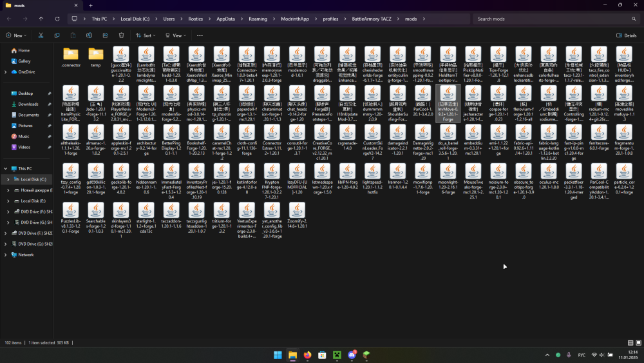Toggle the Details pane button
This screenshot has width=644, height=363.
(627, 35)
